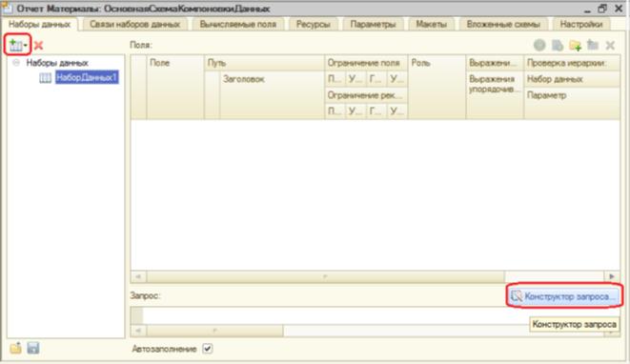Screen dimensions: 630x364
Task: Click the gray folder icon in fields toolbar
Action: click(593, 45)
